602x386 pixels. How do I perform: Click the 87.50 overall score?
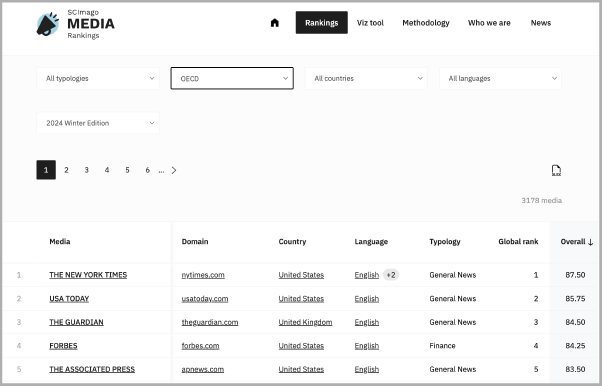(575, 275)
